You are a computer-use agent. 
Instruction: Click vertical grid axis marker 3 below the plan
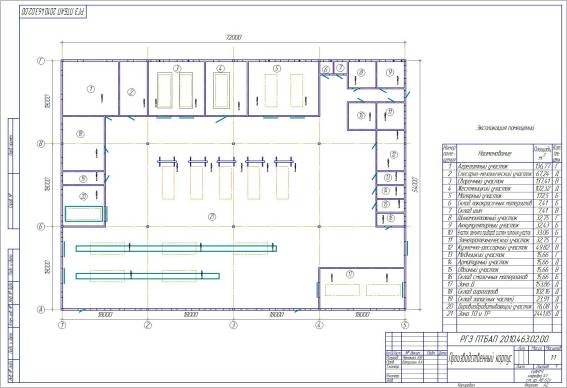(x=234, y=325)
